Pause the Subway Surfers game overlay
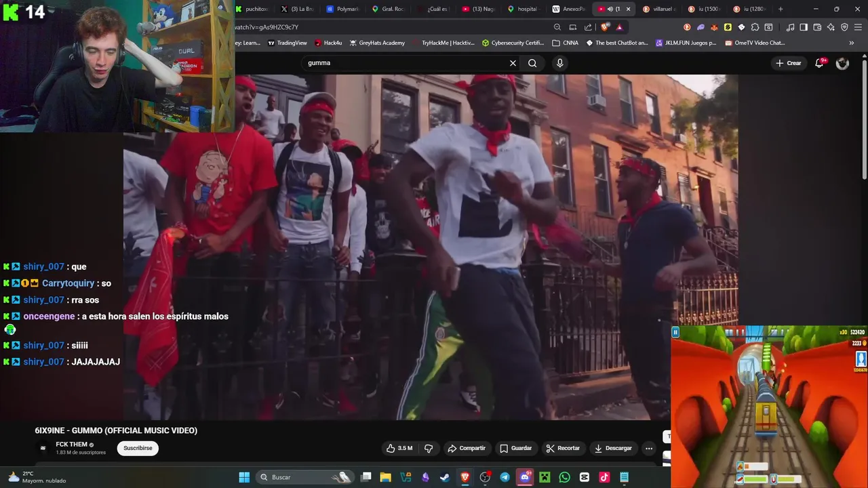This screenshot has height=488, width=868. coord(675,331)
